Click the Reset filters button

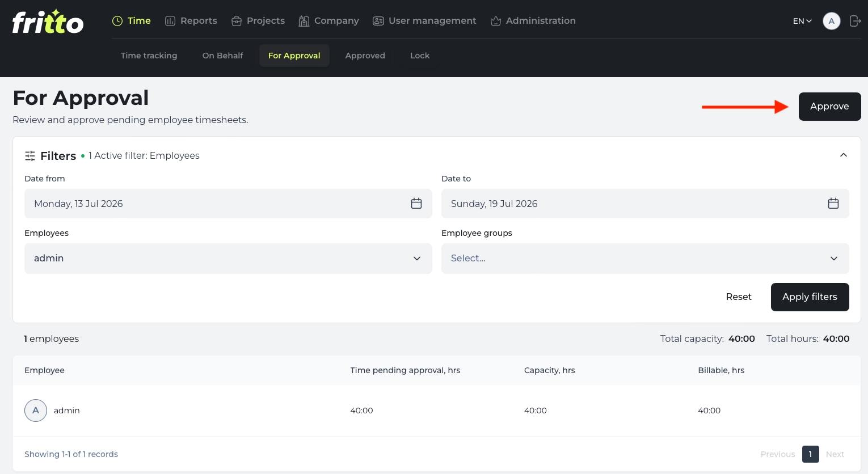tap(739, 297)
